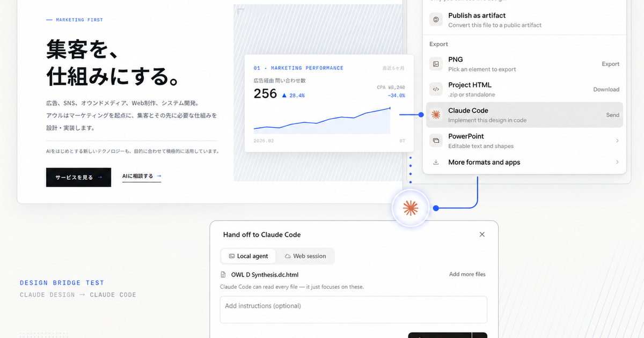This screenshot has height=338, width=644.
Task: Click the DESIGN BRIDGE TEST label
Action: tap(62, 283)
